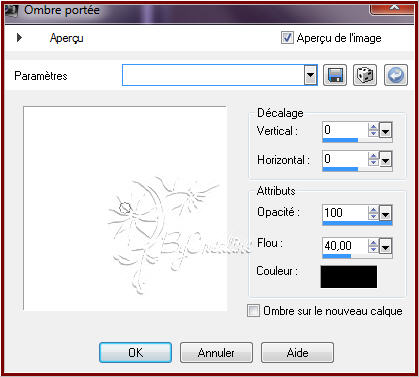Screen dimensions: 419x377
Task: Decrease Flou value with the spinner down arrow
Action: pos(373,249)
